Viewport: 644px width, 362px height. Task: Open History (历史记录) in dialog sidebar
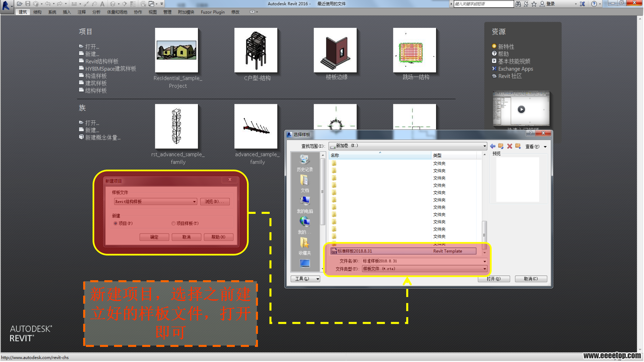click(305, 163)
